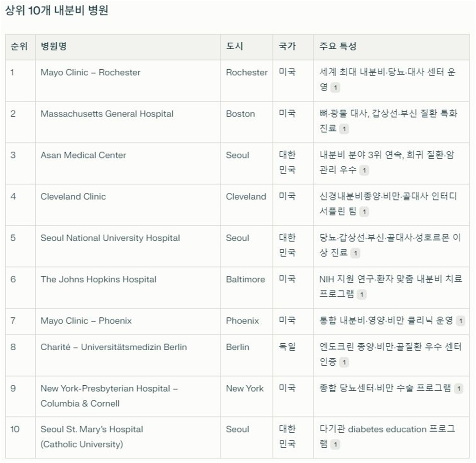Click "NIH 지원 연구·환자 맞춤 내분비 치료 프로그램"

click(391, 286)
